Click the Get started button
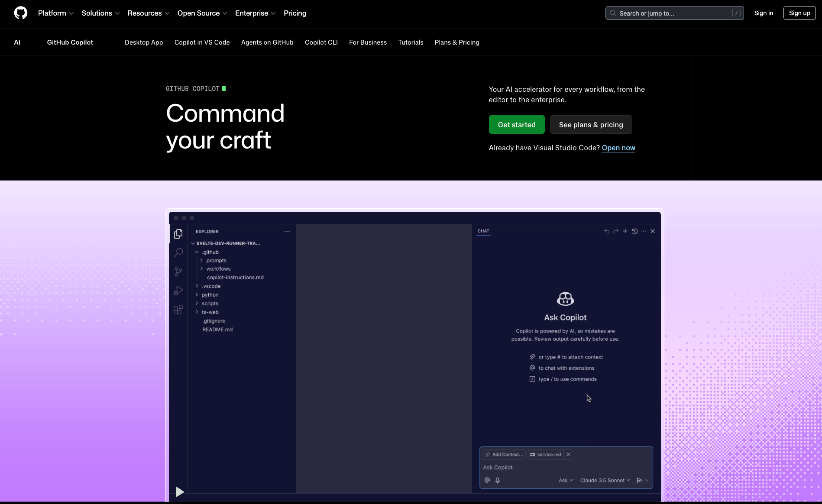The height and width of the screenshot is (504, 822). [517, 125]
